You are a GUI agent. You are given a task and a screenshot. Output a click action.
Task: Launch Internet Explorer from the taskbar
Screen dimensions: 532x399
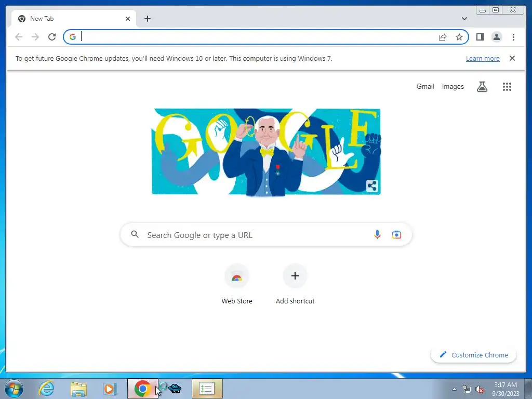click(46, 389)
